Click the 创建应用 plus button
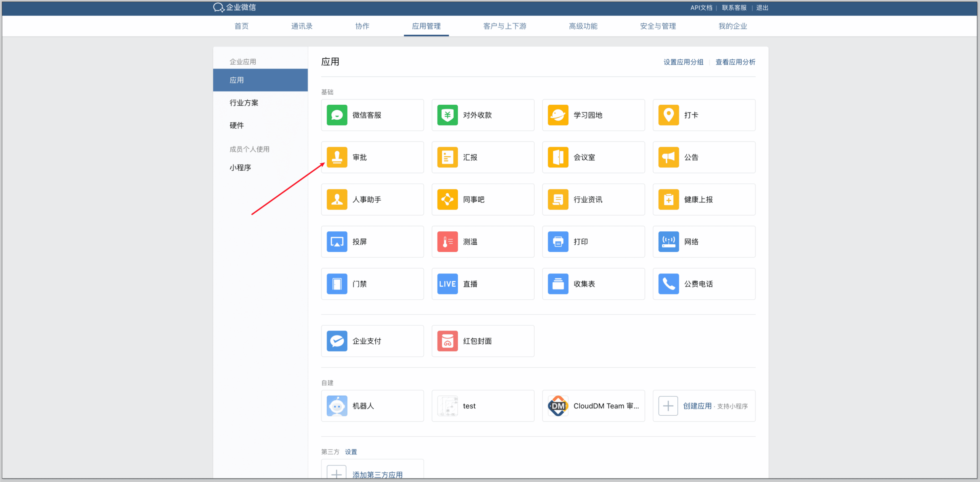The width and height of the screenshot is (980, 482). [668, 406]
